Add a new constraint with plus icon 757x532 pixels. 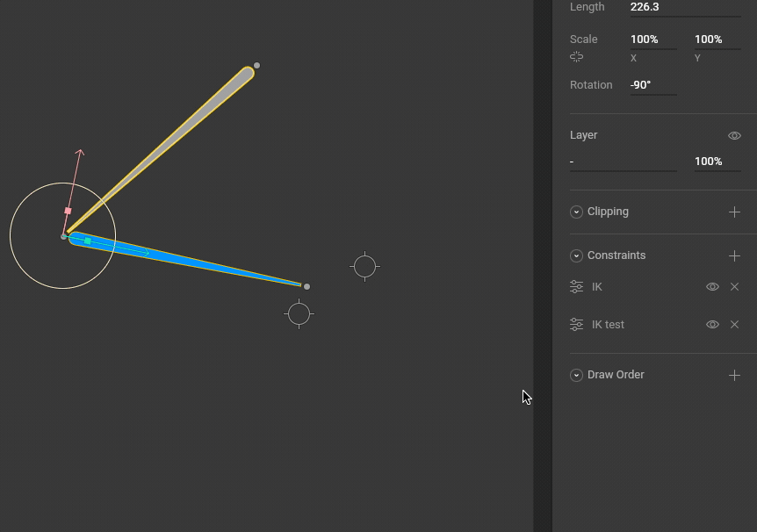click(734, 255)
